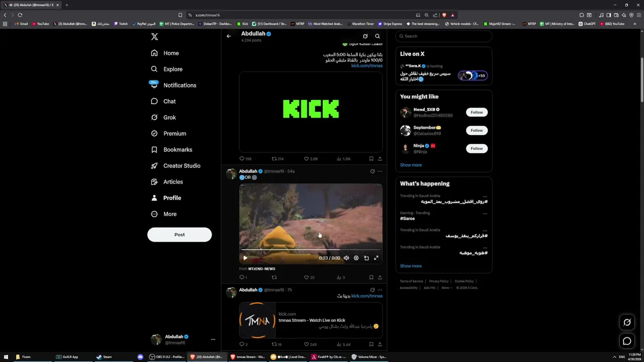Bookmark the tmnaa Stream post
Screen dimensions: 644x362
click(371, 344)
